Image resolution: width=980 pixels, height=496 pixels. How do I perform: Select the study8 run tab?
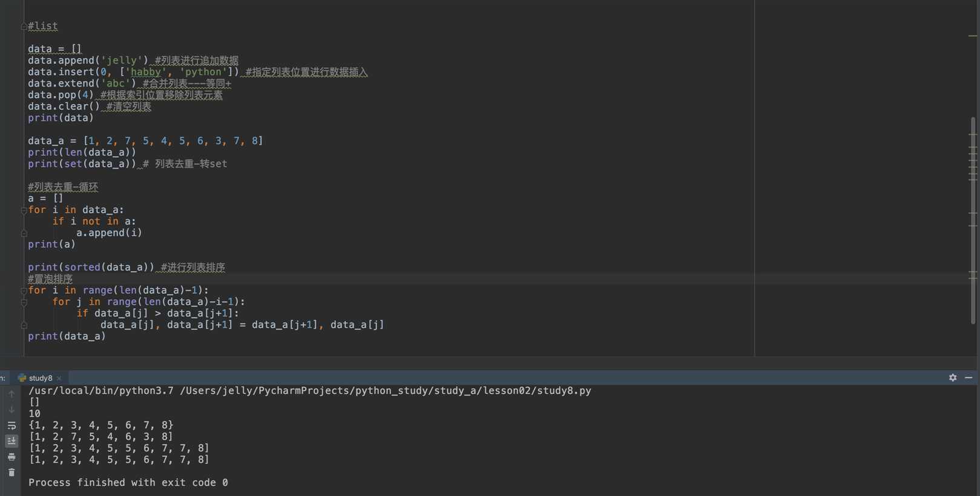(x=40, y=378)
